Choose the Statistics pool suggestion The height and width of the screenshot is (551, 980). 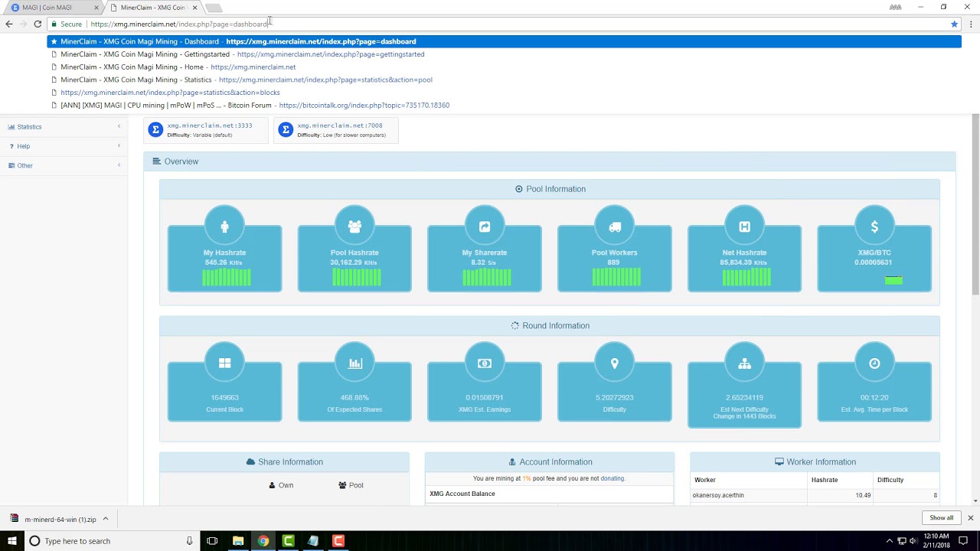click(x=504, y=80)
